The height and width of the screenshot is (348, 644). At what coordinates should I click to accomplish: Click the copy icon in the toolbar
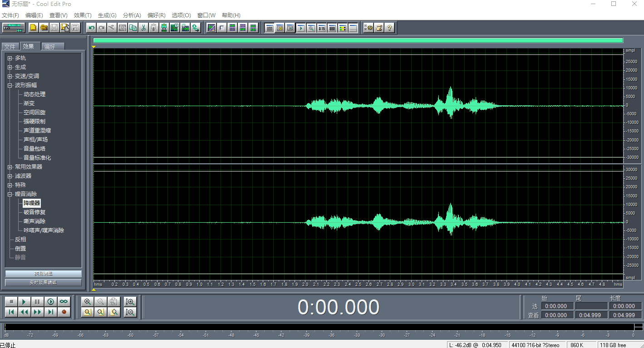[133, 28]
